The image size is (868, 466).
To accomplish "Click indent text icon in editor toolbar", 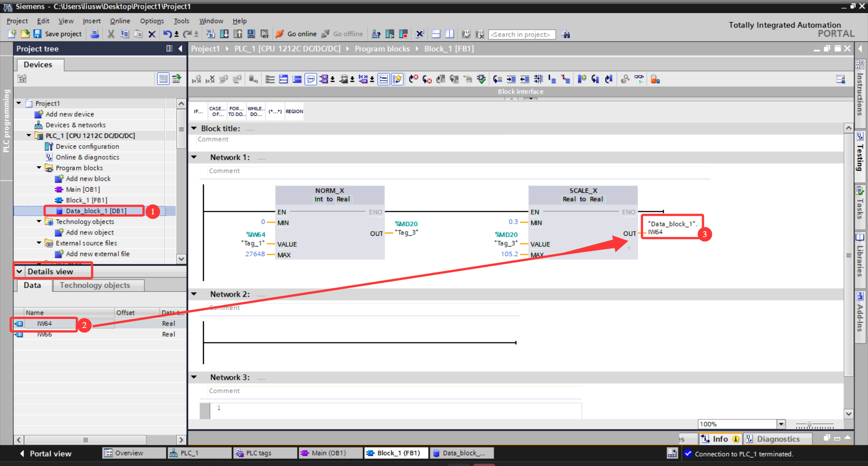I will coord(511,79).
